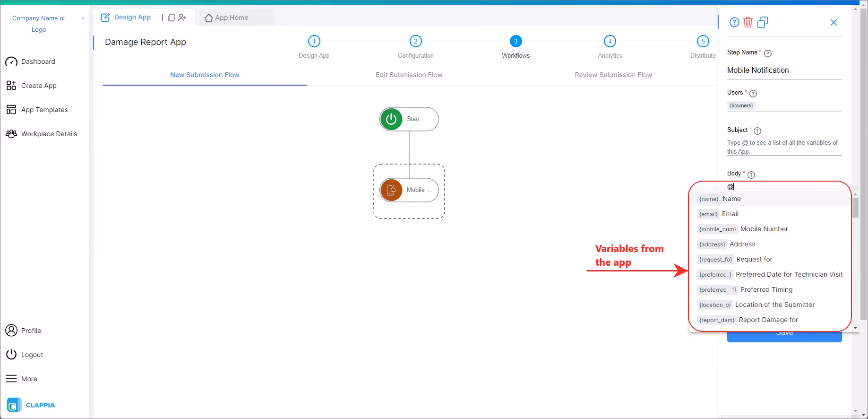Click the Create App sidebar icon
868x419 pixels.
pos(11,86)
